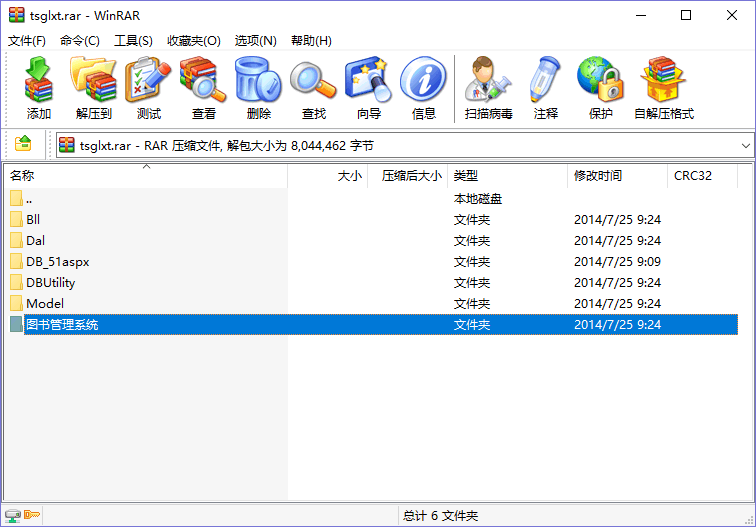
Task: Select the Bll folder name
Action: coord(33,220)
